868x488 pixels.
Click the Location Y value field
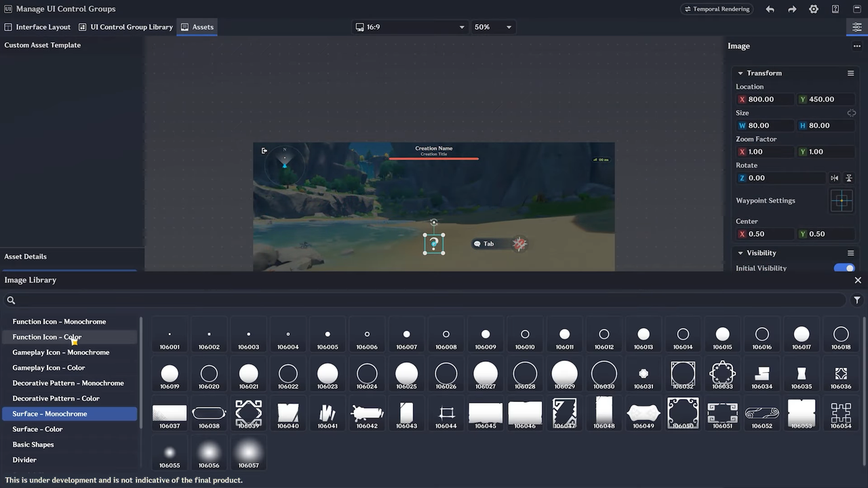click(x=826, y=99)
